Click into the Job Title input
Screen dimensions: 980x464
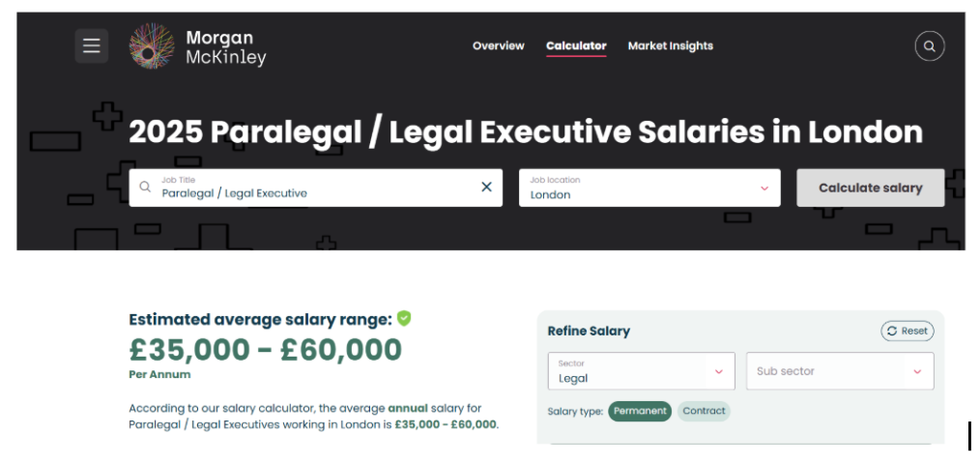click(309, 192)
